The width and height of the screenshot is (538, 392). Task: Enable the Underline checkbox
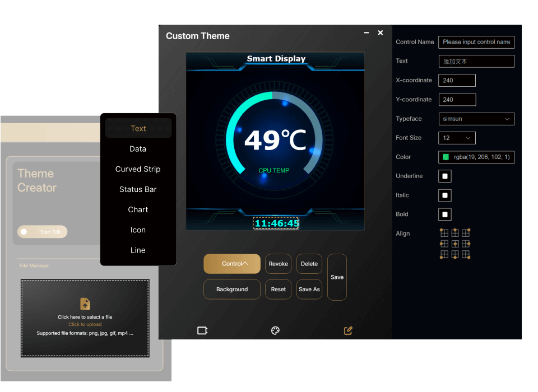click(445, 176)
